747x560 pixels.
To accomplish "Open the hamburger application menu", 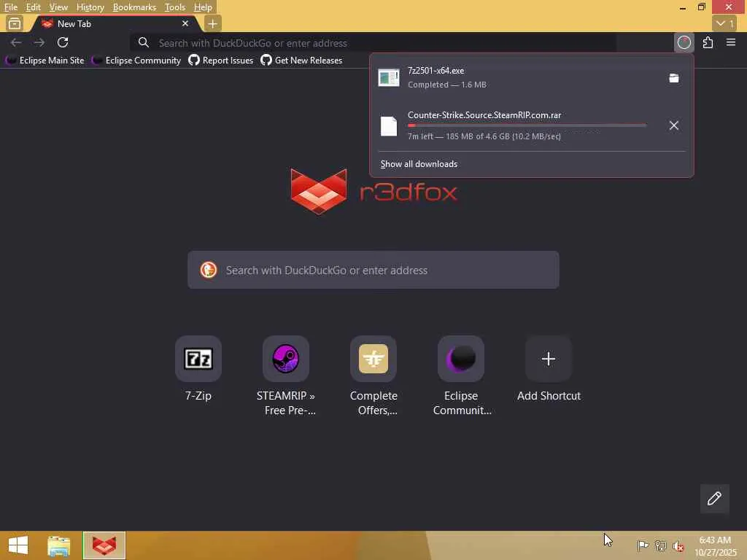I will click(x=731, y=43).
